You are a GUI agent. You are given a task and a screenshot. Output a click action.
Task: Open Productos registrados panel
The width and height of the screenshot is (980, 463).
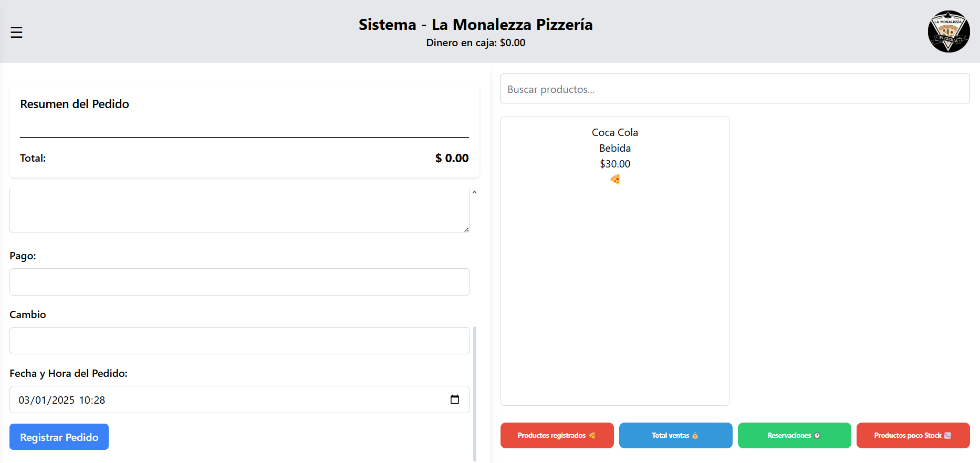pos(557,435)
